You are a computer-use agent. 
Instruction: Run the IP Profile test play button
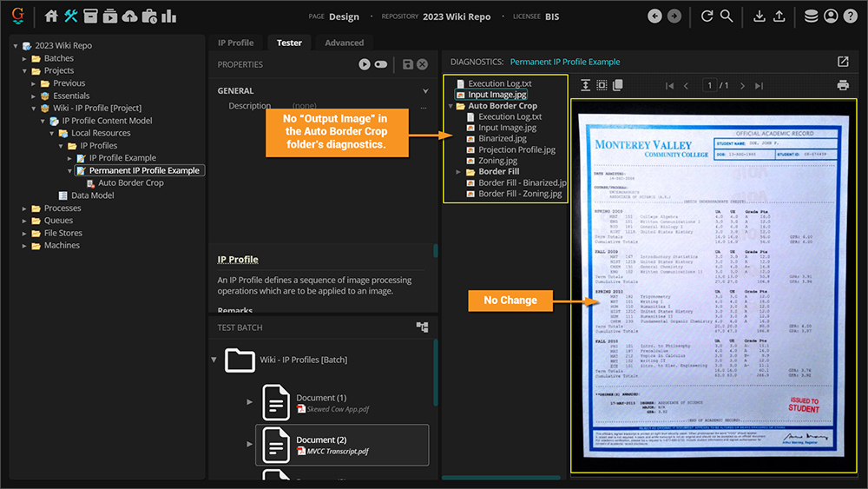click(x=365, y=64)
